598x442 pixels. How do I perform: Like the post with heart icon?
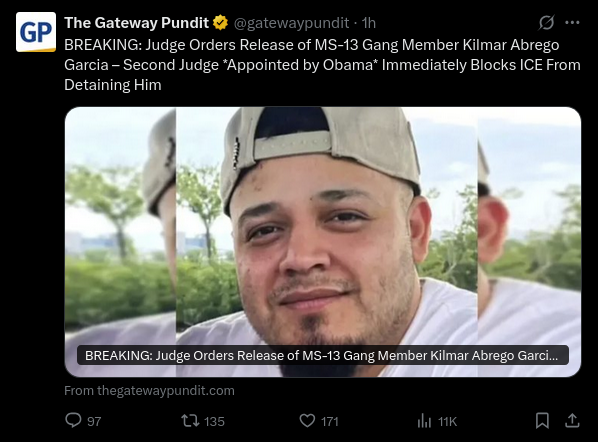307,421
